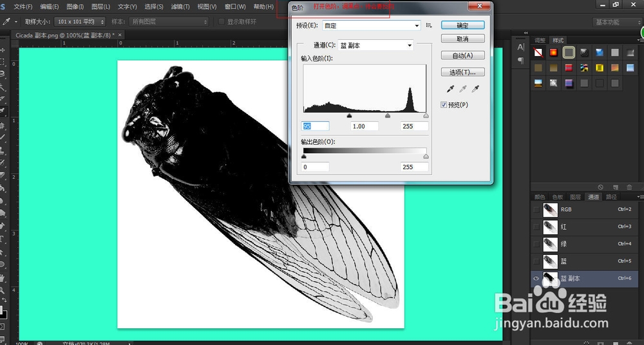This screenshot has width=644, height=345.
Task: Select the 蓝 副本 channel thumbnail
Action: pos(551,279)
